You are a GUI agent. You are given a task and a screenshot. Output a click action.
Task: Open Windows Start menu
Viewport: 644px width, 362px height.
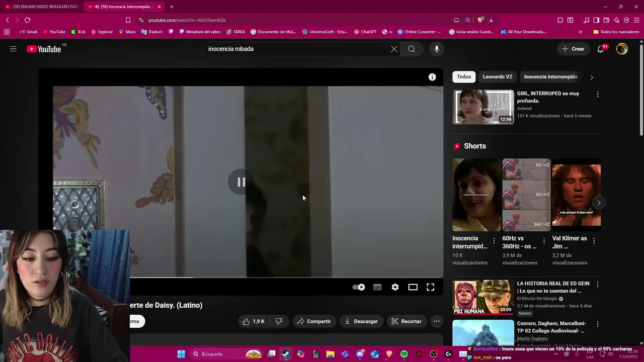coord(181,354)
